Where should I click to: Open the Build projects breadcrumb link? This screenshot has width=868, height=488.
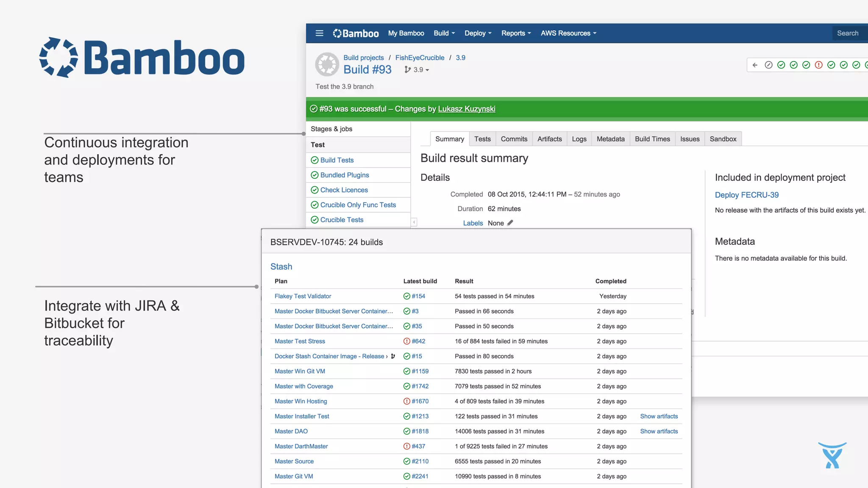tap(364, 58)
